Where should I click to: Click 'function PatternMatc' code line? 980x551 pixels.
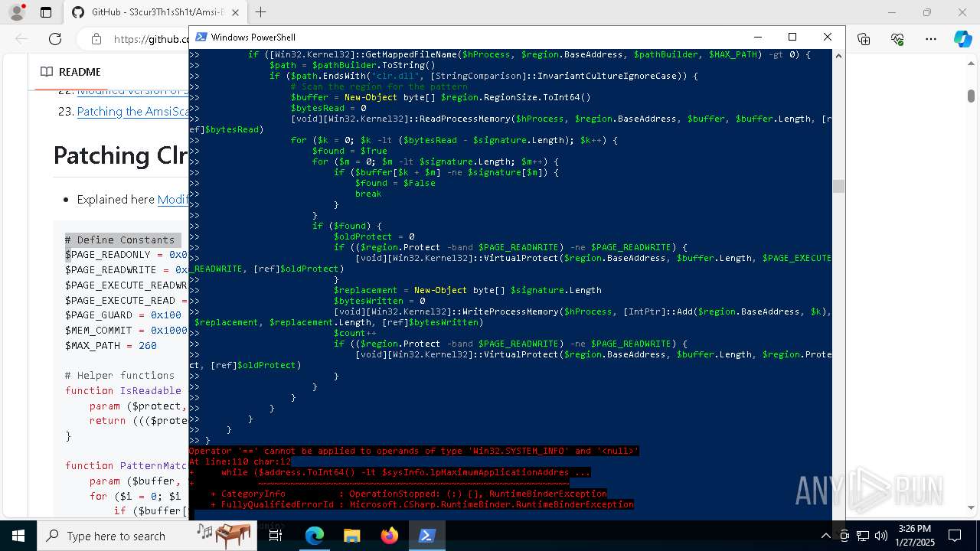[x=127, y=466]
